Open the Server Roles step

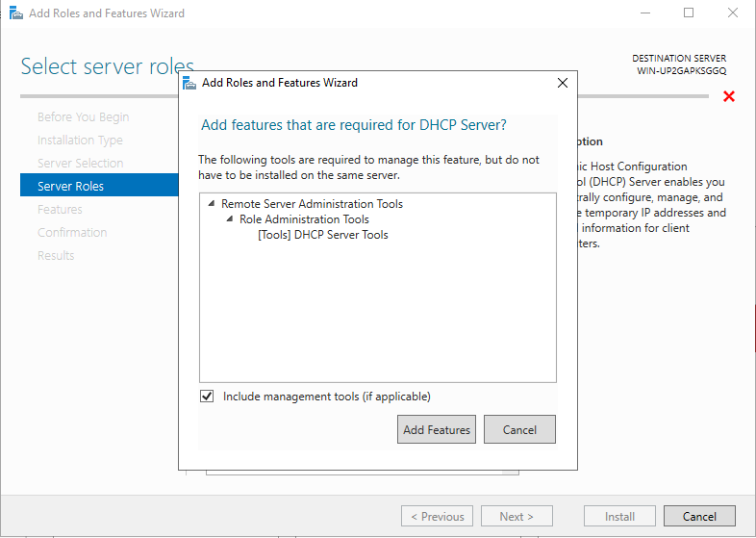[x=70, y=186]
